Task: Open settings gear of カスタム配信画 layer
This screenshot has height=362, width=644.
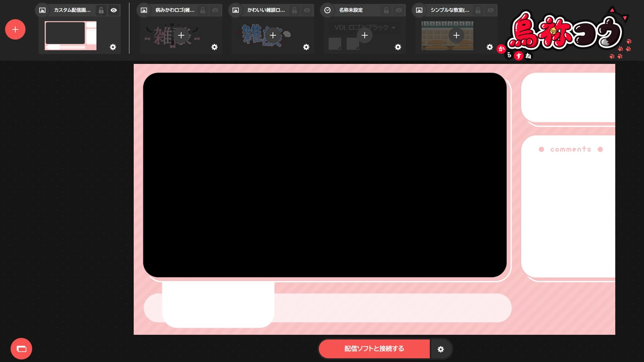Action: coord(113,47)
